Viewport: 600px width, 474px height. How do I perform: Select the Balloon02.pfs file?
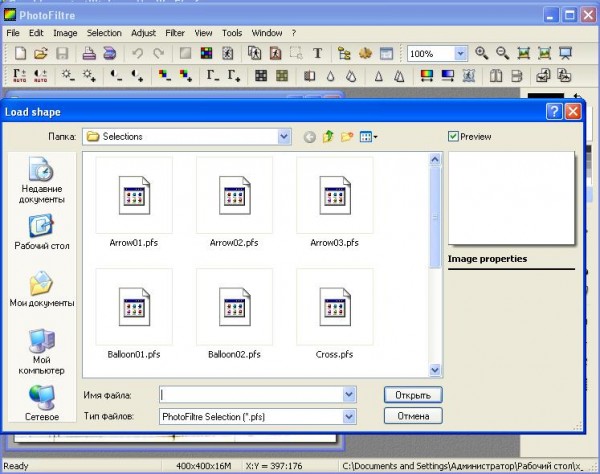[x=234, y=314]
